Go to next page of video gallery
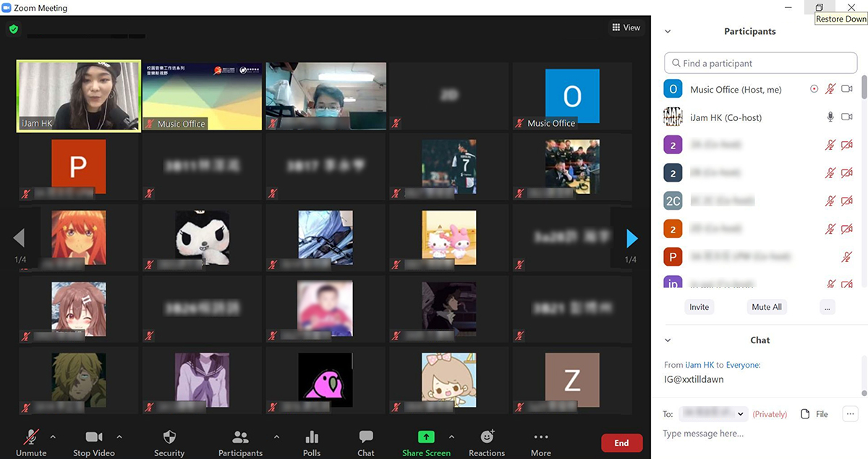 click(631, 237)
